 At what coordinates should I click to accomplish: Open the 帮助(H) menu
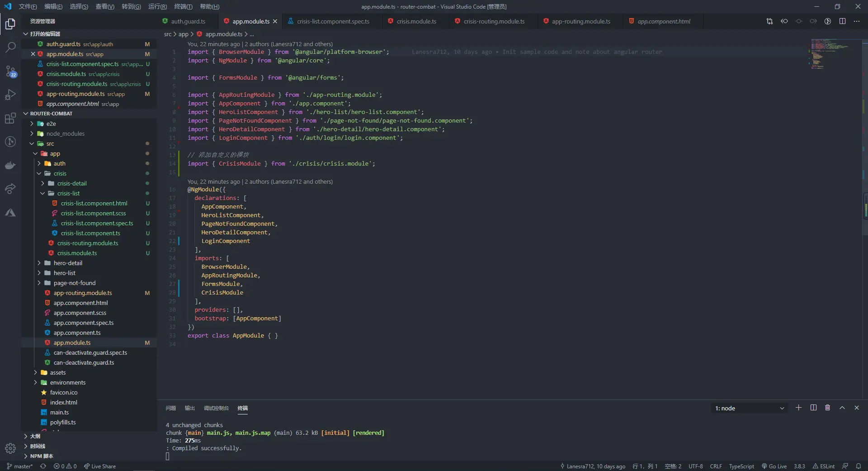209,6
